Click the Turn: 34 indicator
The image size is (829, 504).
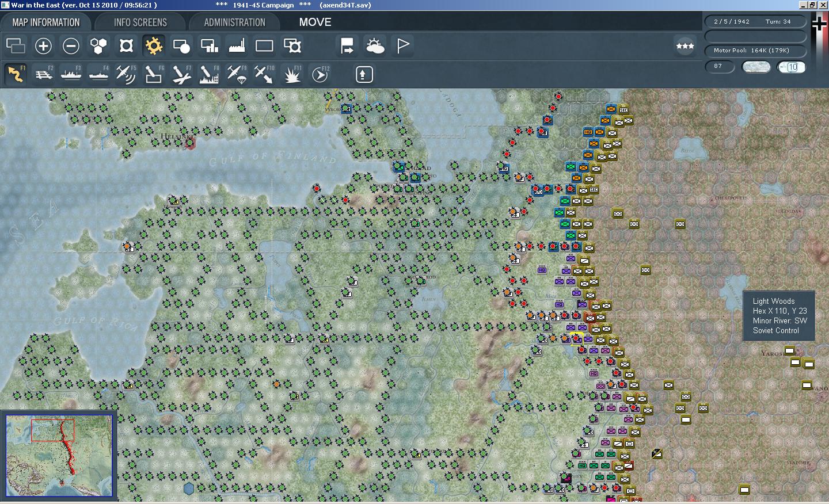pos(778,21)
